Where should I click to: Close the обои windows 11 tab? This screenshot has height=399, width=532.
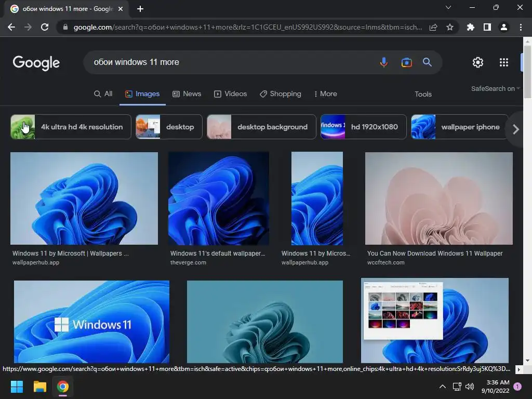(121, 9)
